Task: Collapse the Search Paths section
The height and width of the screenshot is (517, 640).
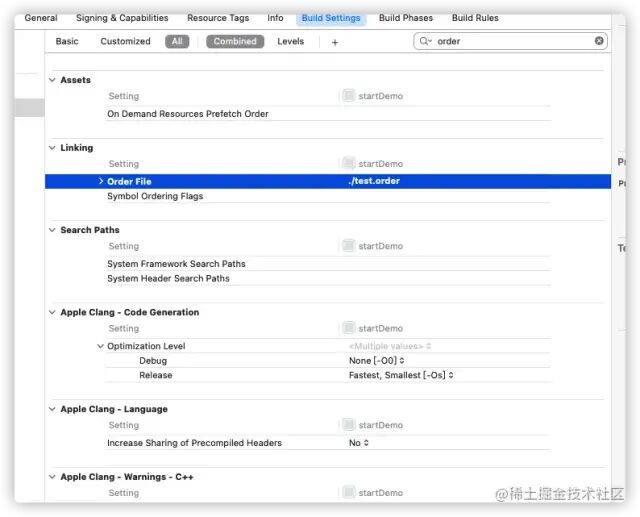Action: pyautogui.click(x=52, y=230)
